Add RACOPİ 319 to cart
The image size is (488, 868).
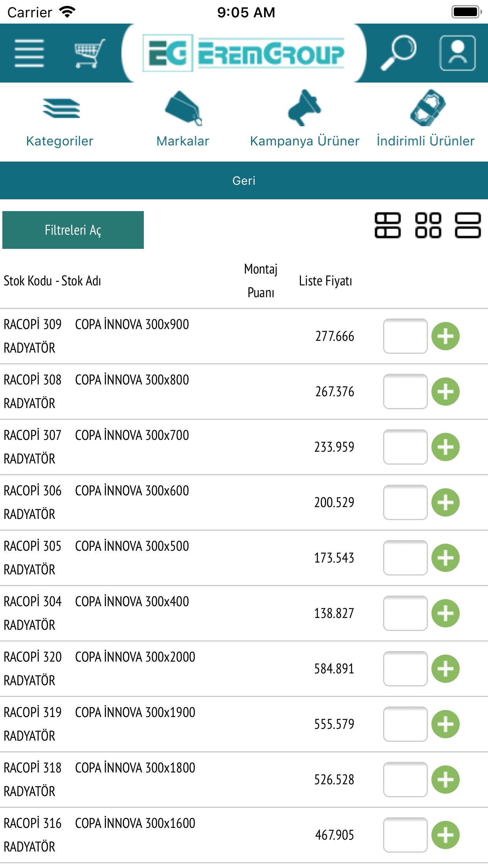pyautogui.click(x=446, y=724)
